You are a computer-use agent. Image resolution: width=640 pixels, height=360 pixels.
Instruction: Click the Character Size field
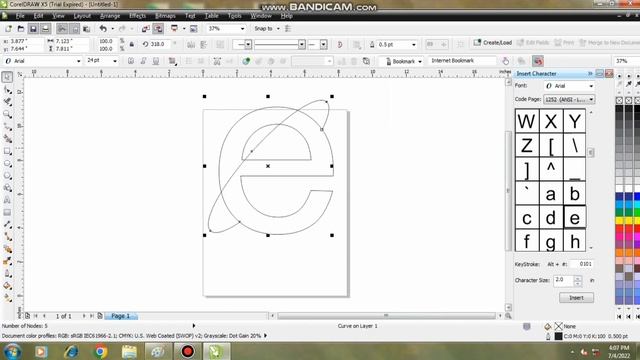[x=564, y=280]
